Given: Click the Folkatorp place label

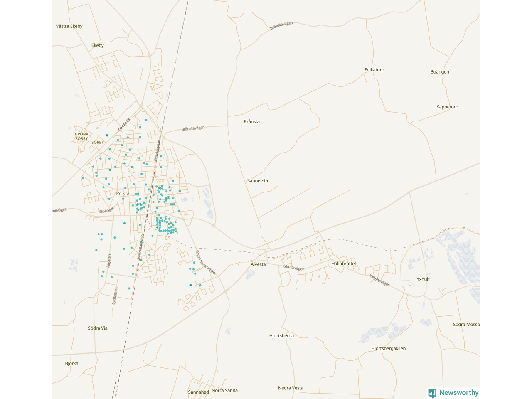Looking at the screenshot, I should tap(374, 70).
